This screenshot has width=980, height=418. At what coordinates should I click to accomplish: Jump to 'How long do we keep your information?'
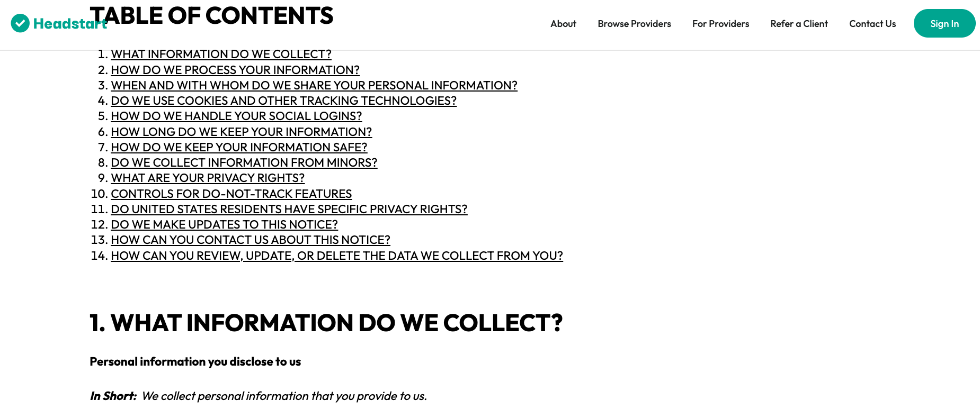[241, 132]
